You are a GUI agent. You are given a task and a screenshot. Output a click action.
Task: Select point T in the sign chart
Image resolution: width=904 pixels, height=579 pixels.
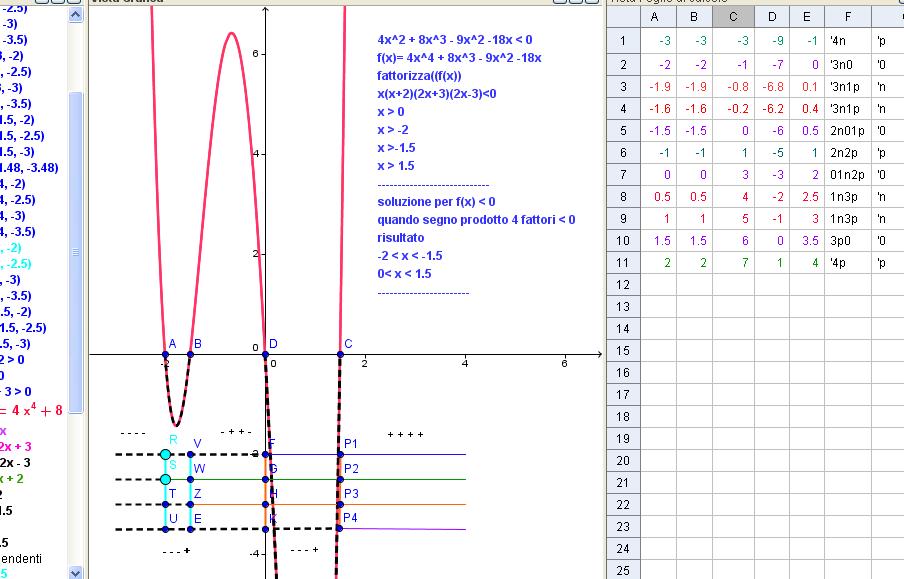click(x=165, y=505)
